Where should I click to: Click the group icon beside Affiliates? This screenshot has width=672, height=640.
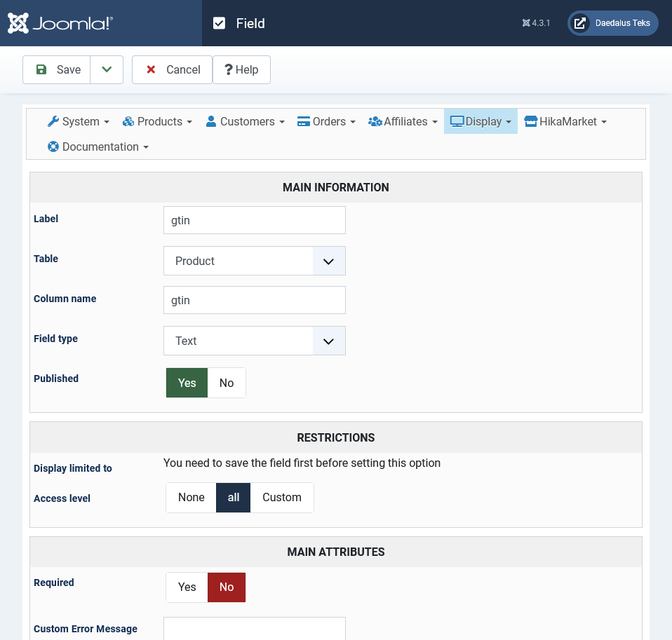(375, 121)
